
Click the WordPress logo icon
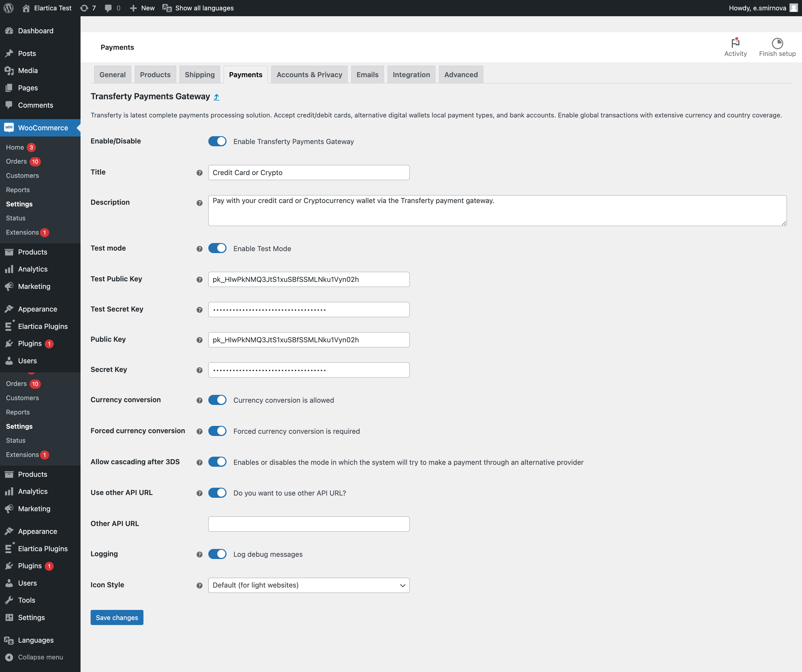pos(9,8)
